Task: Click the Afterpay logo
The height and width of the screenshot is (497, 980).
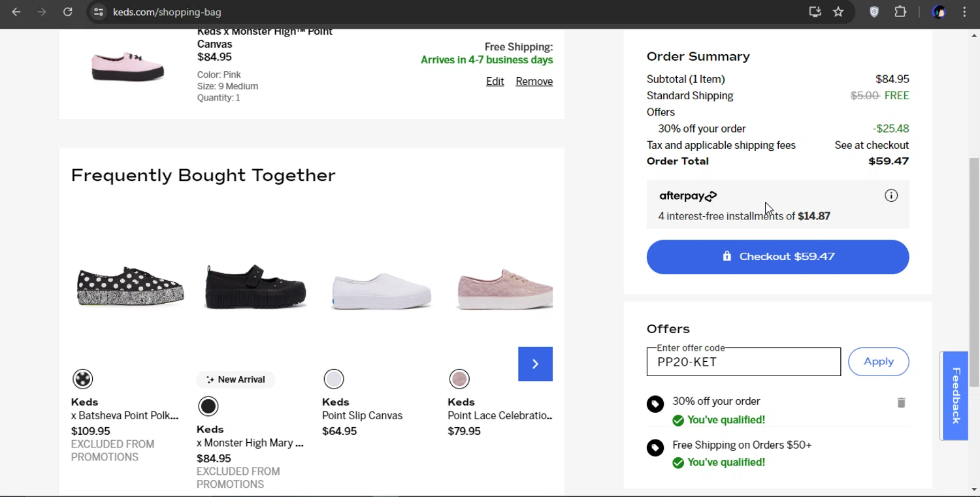Action: (688, 196)
